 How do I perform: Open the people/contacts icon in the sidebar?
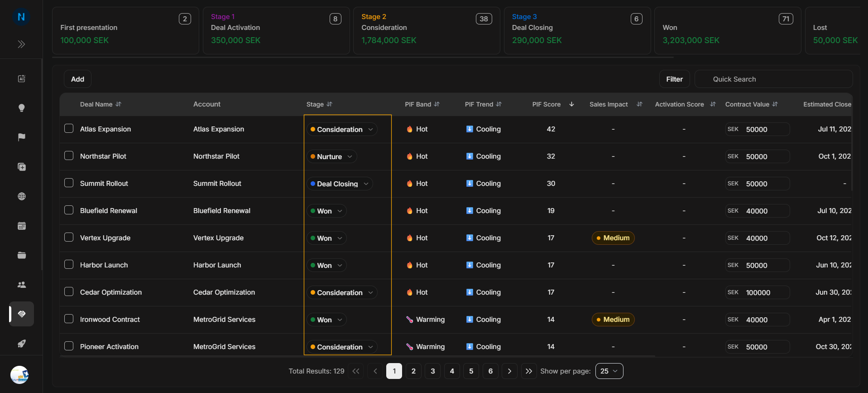pos(21,285)
